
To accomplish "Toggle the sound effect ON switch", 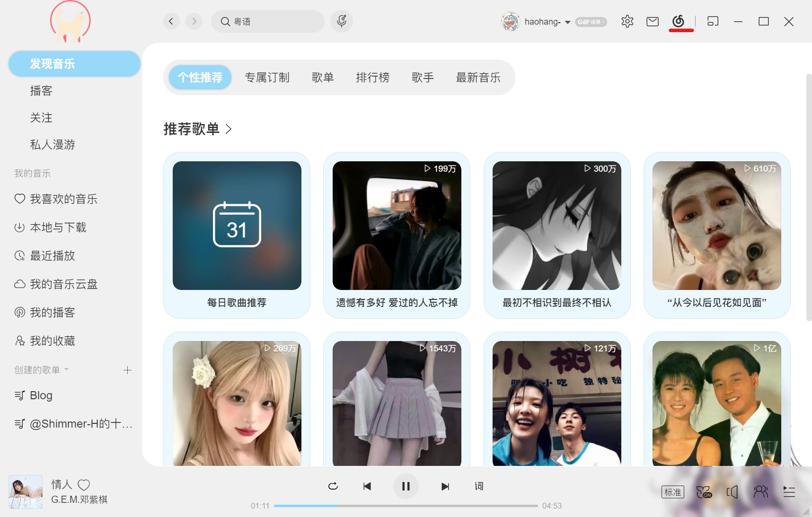I will 704,492.
